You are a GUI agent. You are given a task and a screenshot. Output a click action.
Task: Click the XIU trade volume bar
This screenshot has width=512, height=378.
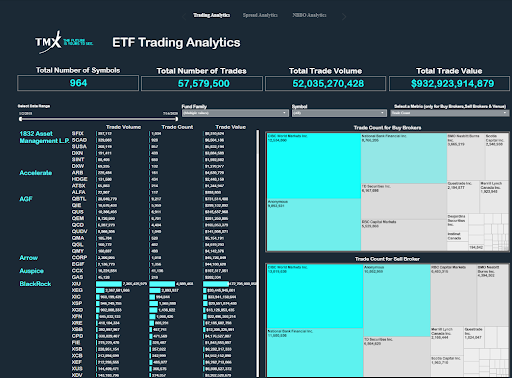point(109,284)
